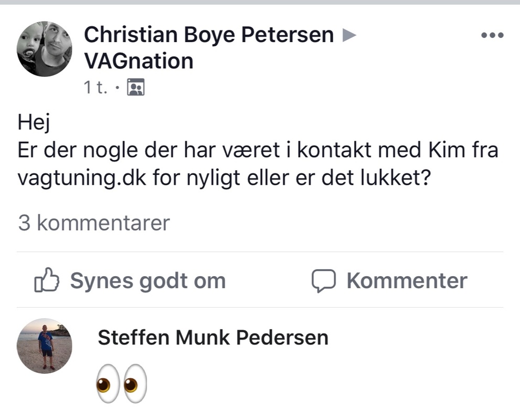
Task: Click the "1 t." post timestamp
Action: coord(95,88)
